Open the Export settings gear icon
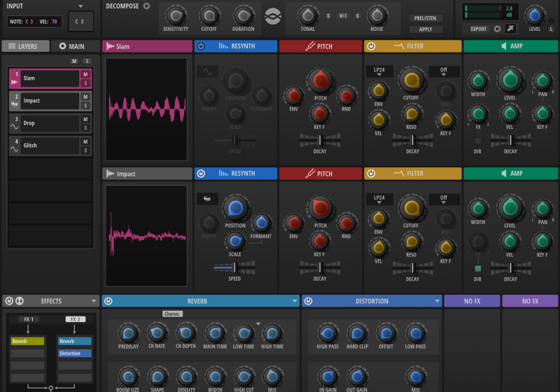560x392 pixels. click(x=498, y=29)
